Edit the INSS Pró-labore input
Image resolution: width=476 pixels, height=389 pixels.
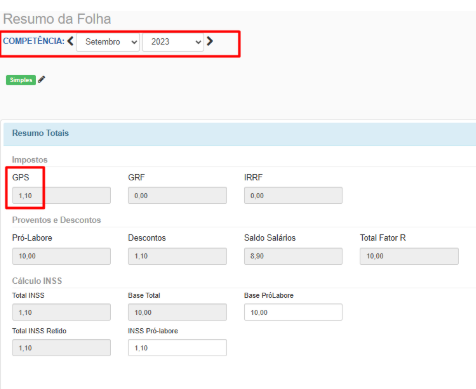tap(177, 348)
